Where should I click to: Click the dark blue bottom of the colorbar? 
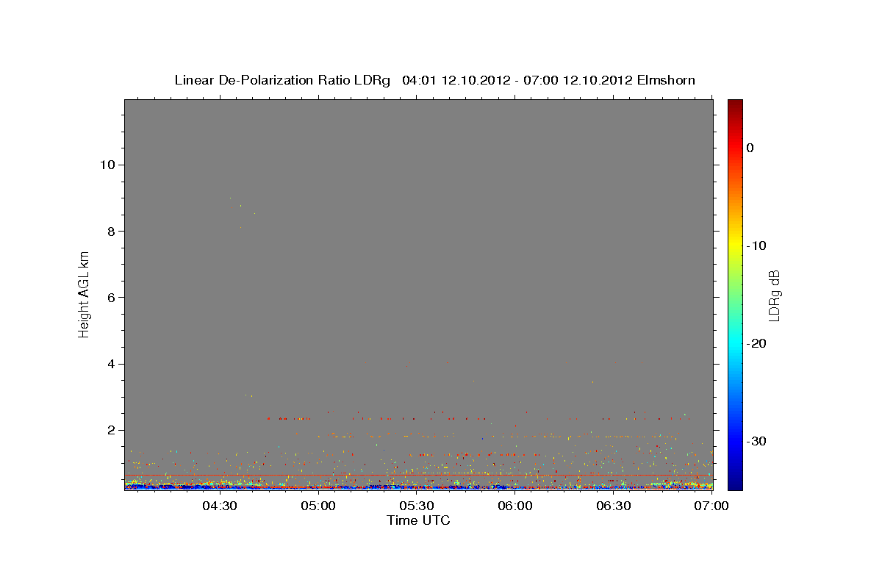point(735,481)
